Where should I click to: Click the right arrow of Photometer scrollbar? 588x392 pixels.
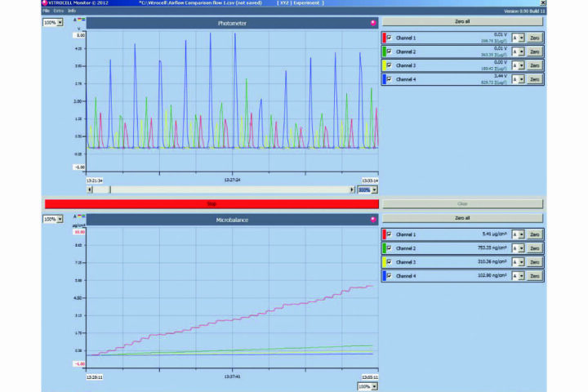pos(353,189)
